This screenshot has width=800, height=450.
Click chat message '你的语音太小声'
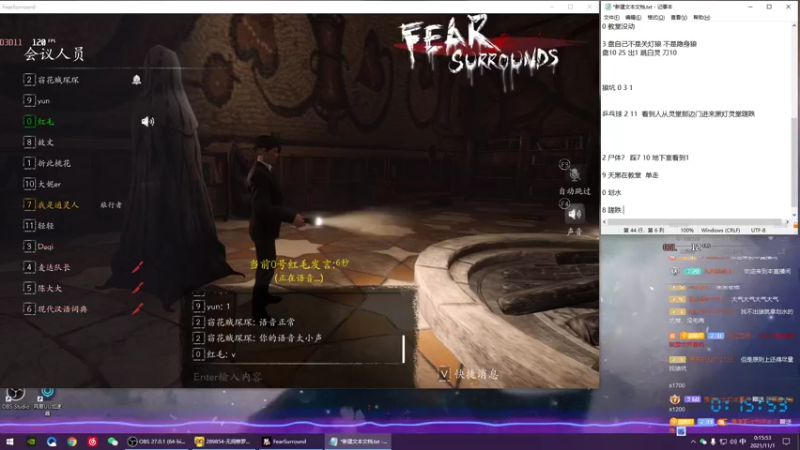[x=257, y=338]
